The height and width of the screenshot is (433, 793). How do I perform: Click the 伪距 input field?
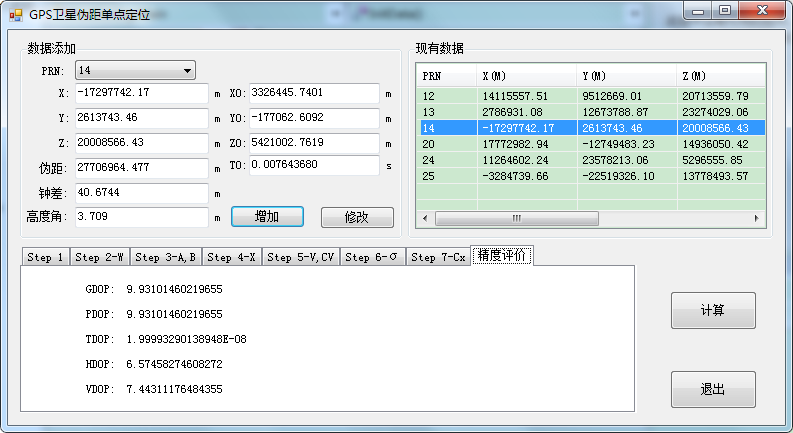(x=141, y=167)
